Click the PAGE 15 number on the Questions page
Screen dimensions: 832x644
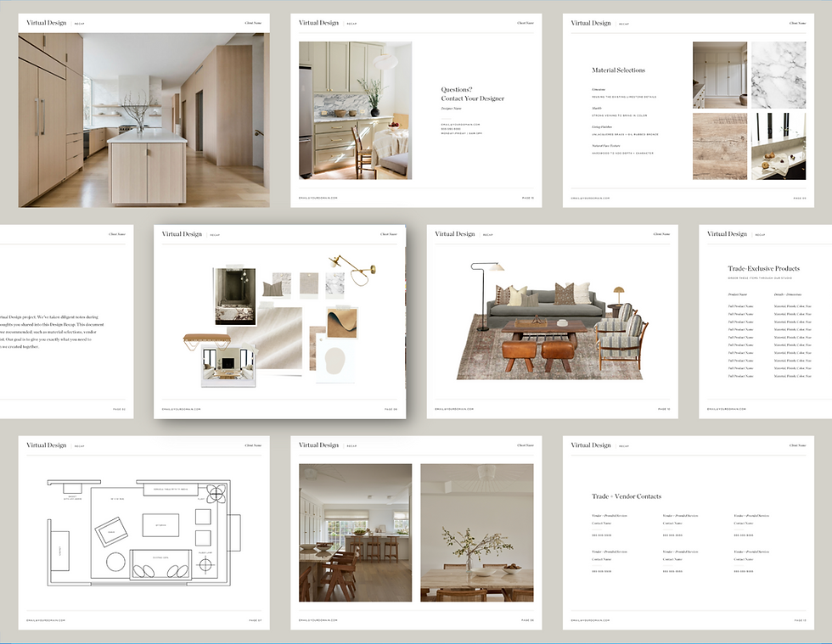click(x=526, y=196)
